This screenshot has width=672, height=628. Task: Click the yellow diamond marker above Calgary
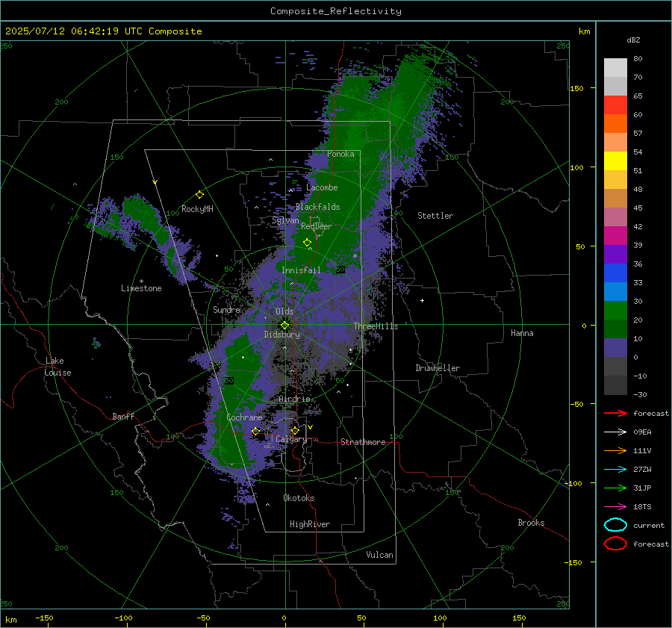(295, 430)
